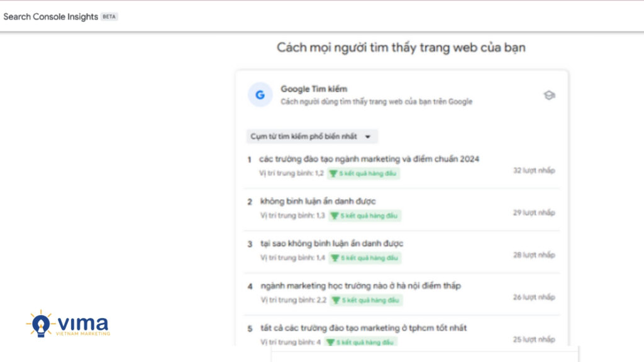Click the top 5 results badge for query 5
The height and width of the screenshot is (362, 644).
click(x=360, y=343)
